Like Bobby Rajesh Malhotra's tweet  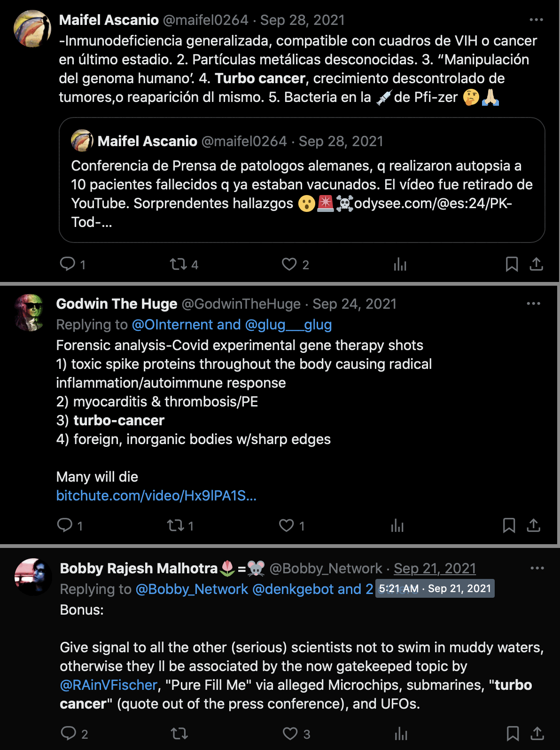pos(290,733)
